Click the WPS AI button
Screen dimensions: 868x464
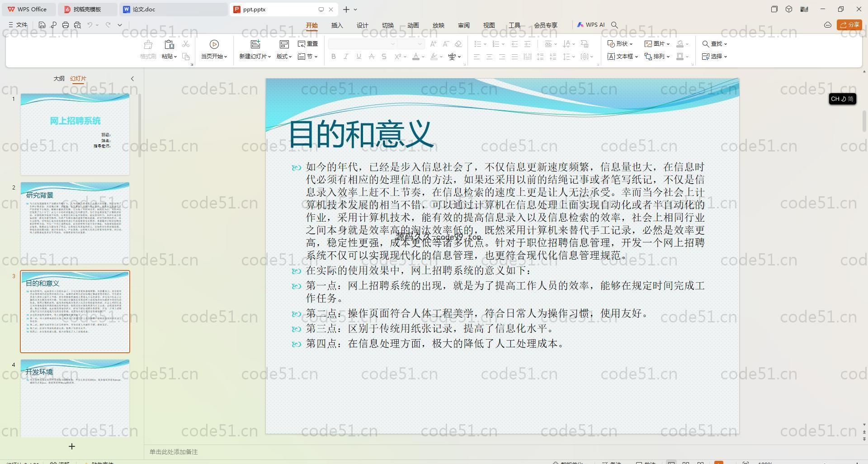coord(591,25)
